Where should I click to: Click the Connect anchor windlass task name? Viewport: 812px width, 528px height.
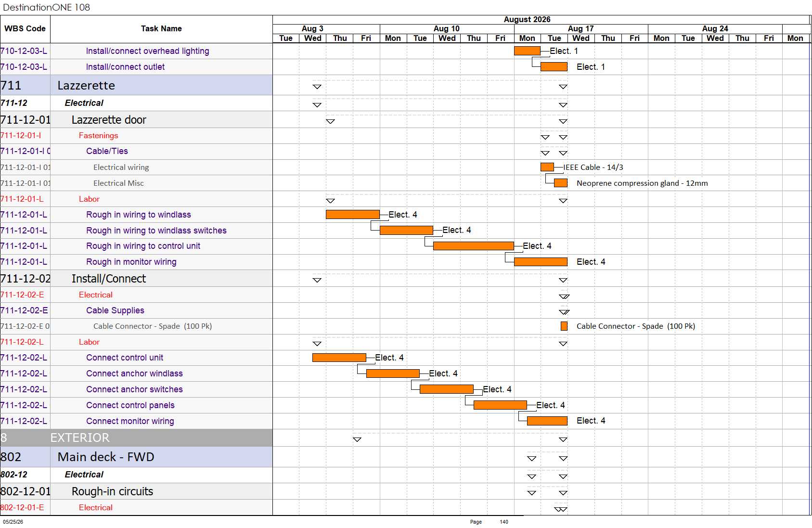[134, 373]
